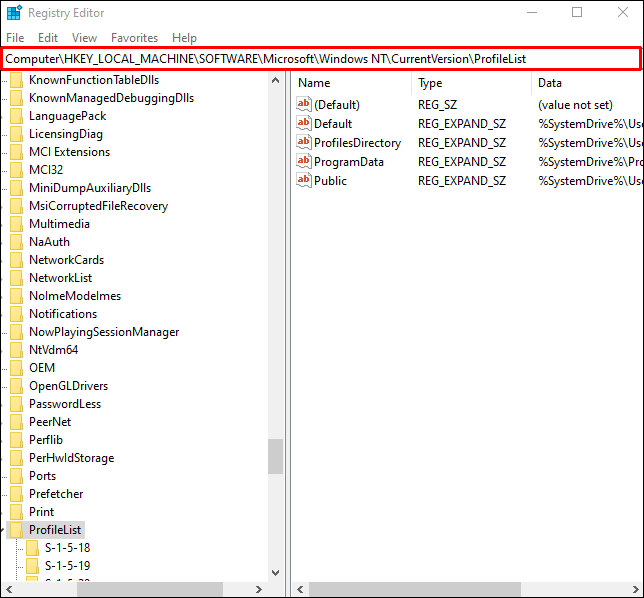Open the Help menu
This screenshot has width=644, height=598.
point(184,38)
